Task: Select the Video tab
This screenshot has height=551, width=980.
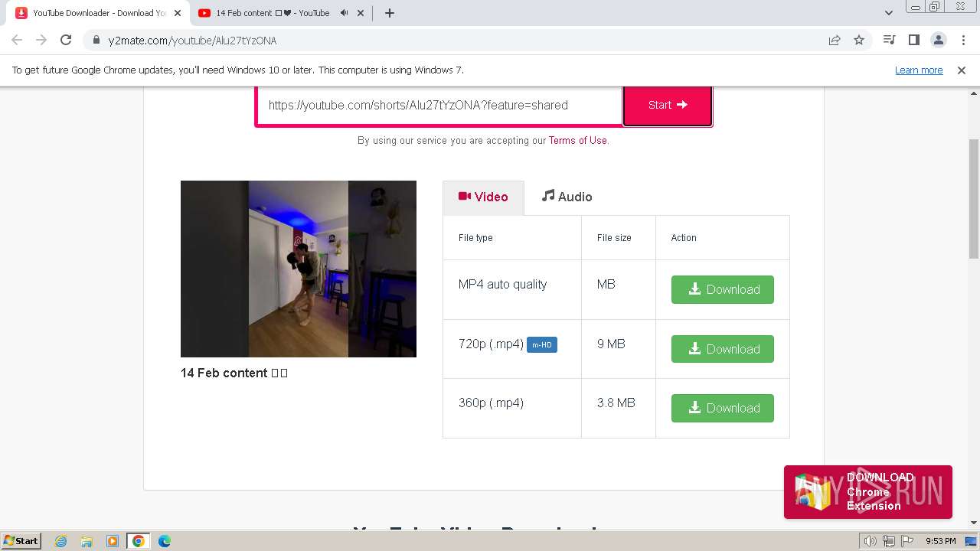Action: [x=483, y=197]
